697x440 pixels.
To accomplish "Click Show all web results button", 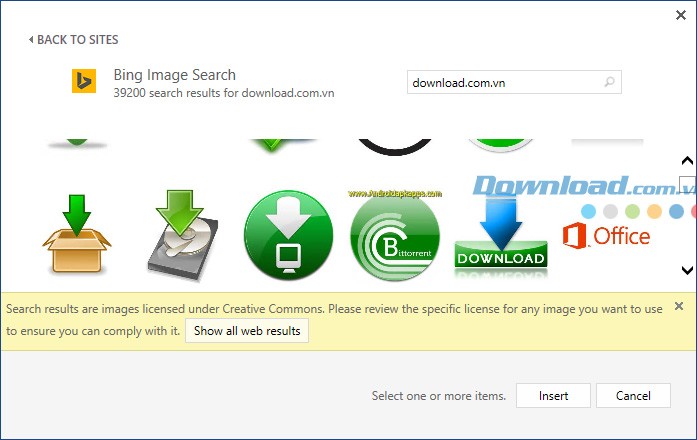I will pos(247,331).
